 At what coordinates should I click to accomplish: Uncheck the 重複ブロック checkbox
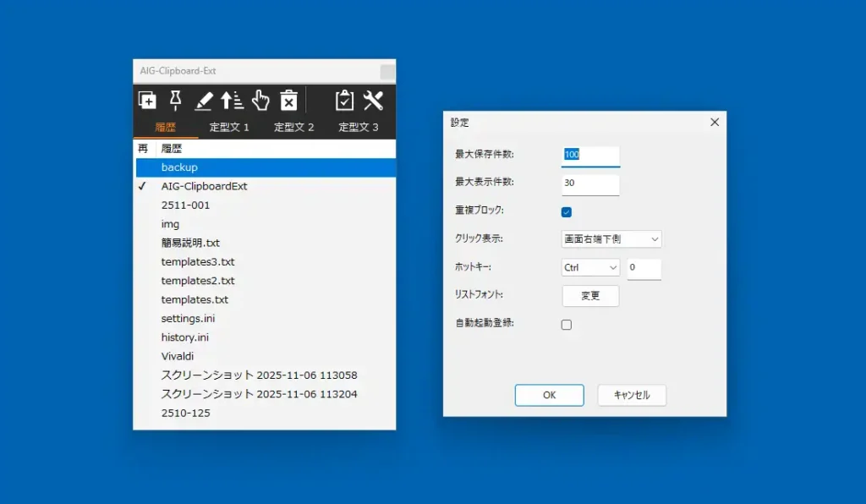(566, 211)
